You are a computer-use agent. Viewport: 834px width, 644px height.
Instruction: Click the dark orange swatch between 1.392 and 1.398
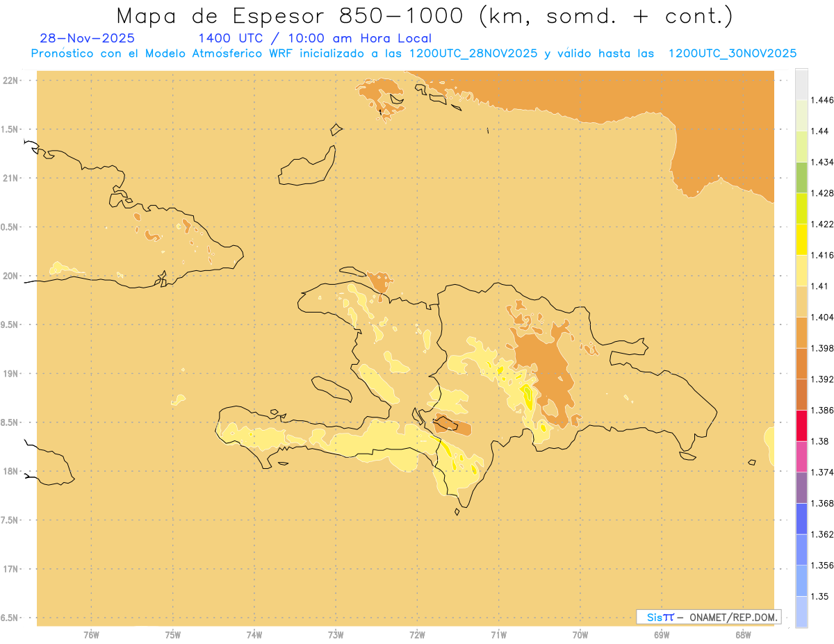(801, 363)
